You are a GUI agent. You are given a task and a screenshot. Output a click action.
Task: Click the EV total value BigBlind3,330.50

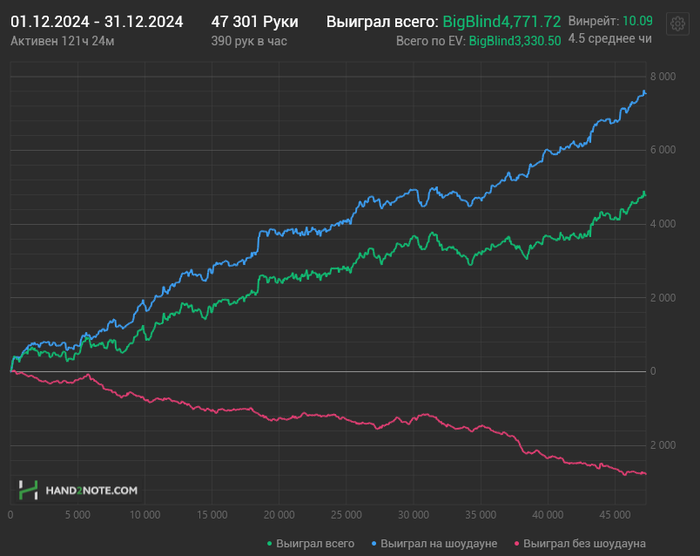coord(515,41)
